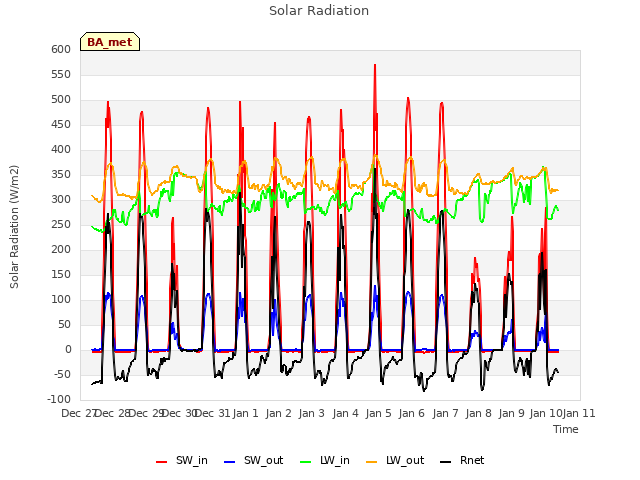Click the Dec 31 x-axis date label

click(213, 413)
